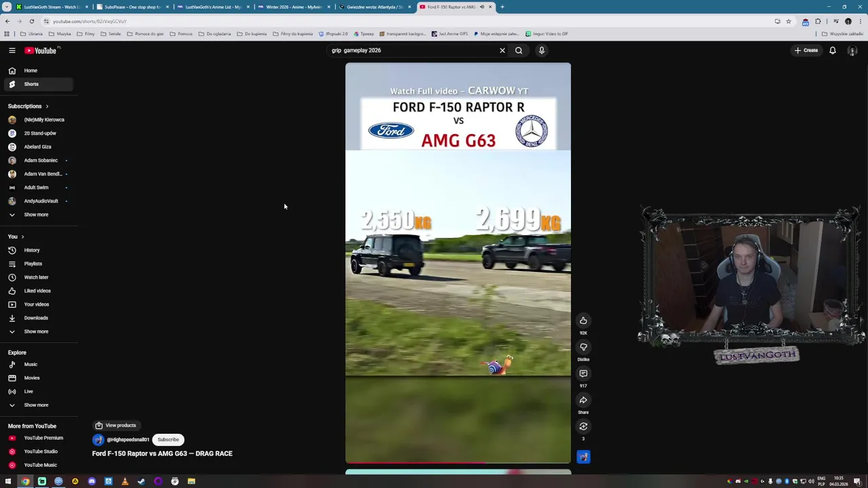
Task: Open the (Nie)Miły Kierowca subscription
Action: pyautogui.click(x=39, y=119)
